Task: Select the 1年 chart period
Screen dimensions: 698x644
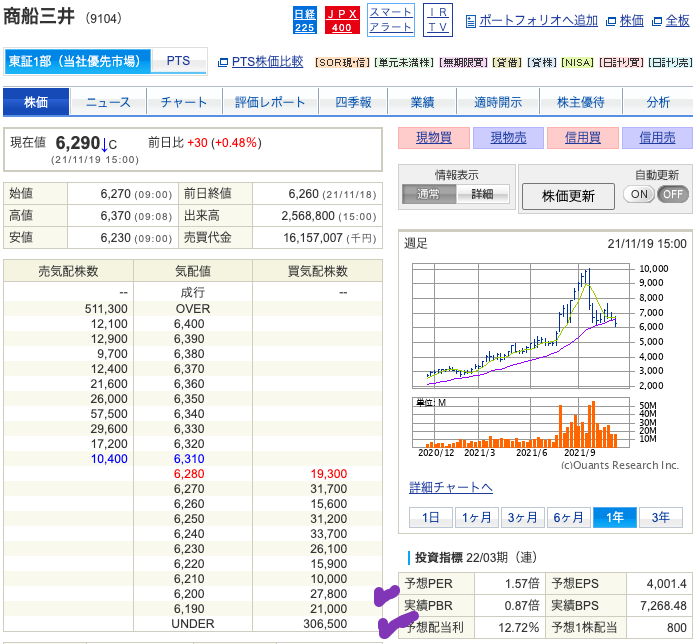Action: (615, 517)
